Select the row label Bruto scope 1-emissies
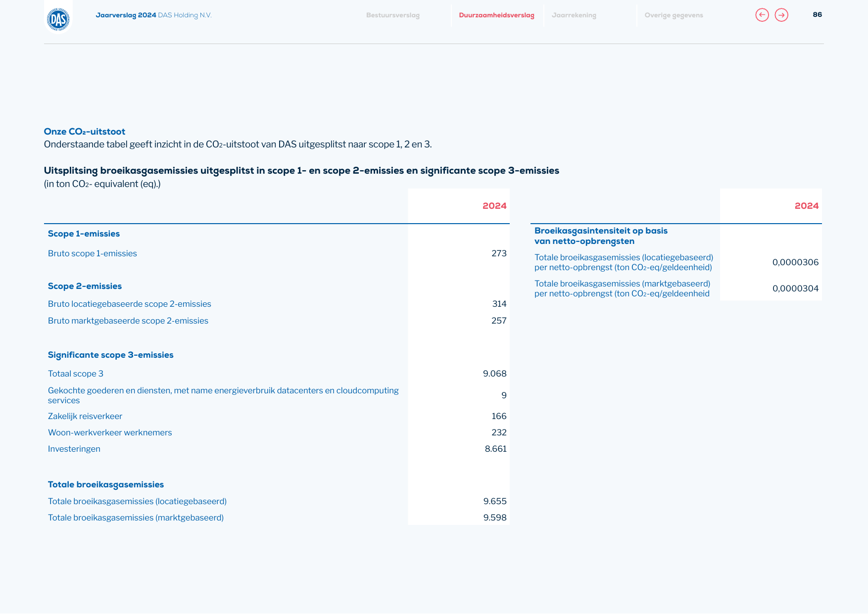The height and width of the screenshot is (614, 868). click(x=93, y=253)
